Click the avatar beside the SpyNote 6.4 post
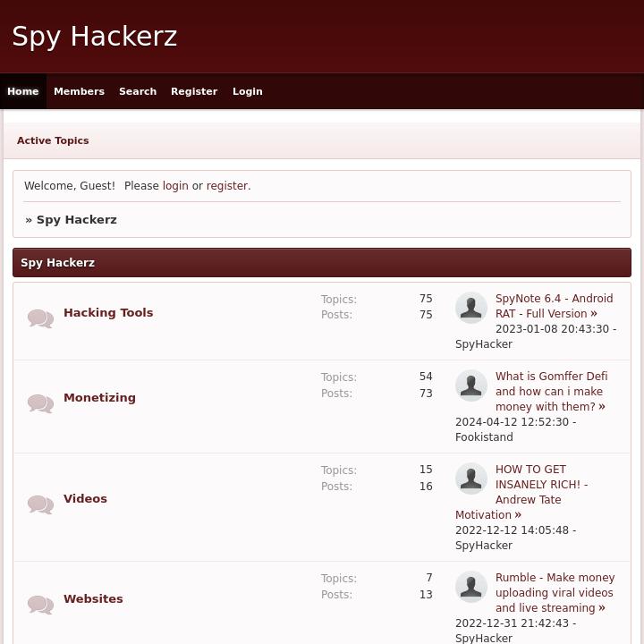 coord(471,308)
